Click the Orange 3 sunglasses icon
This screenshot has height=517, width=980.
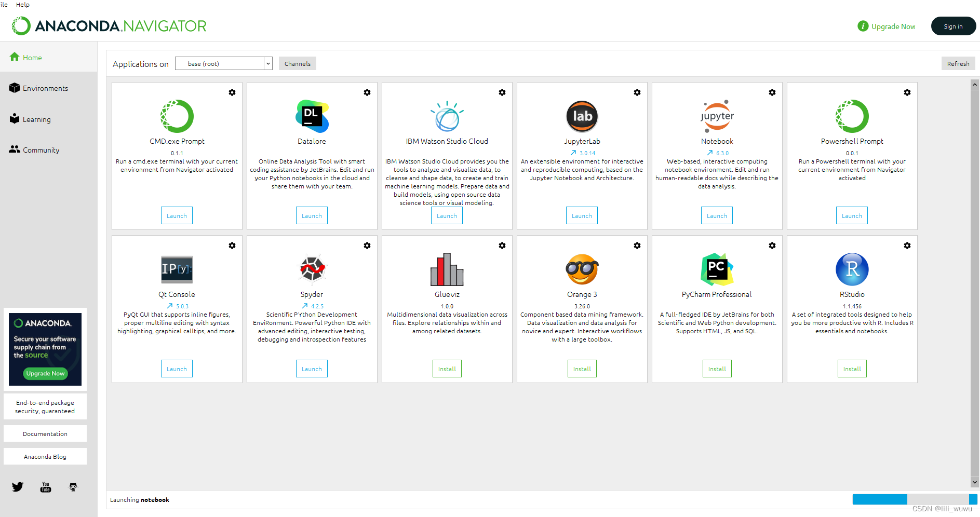click(582, 269)
